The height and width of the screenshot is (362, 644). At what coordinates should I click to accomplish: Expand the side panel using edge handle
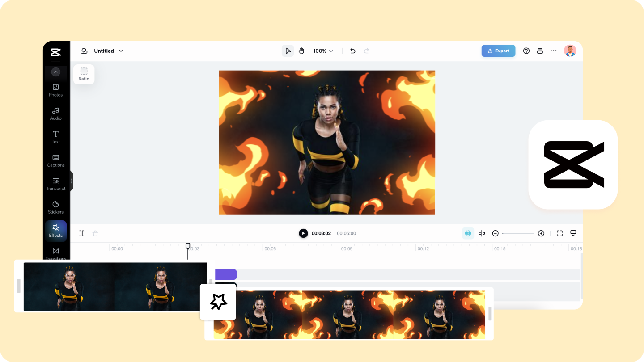[x=71, y=181]
